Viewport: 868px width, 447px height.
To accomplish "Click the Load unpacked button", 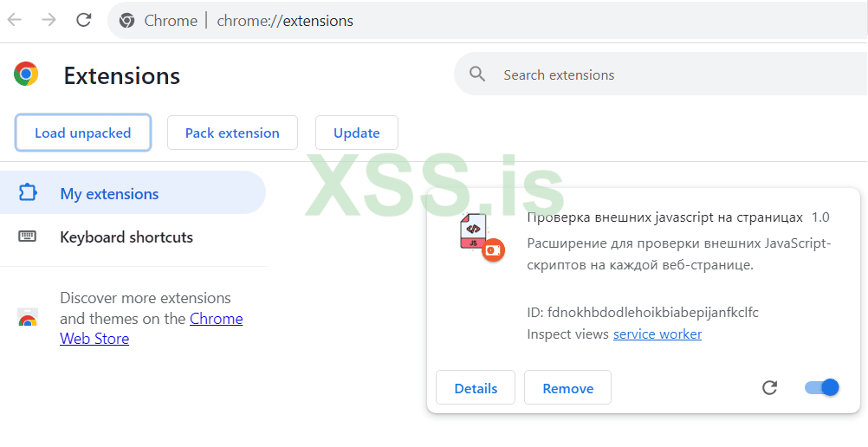I will click(x=83, y=133).
